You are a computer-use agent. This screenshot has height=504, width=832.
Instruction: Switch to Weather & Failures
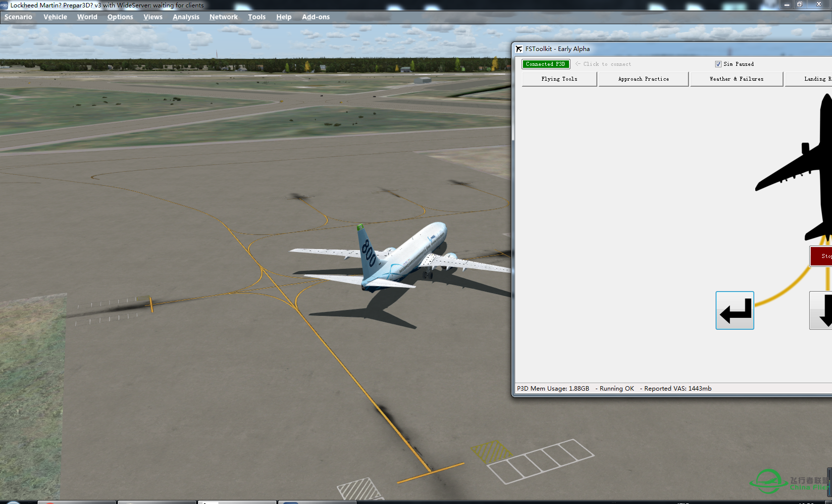click(736, 79)
